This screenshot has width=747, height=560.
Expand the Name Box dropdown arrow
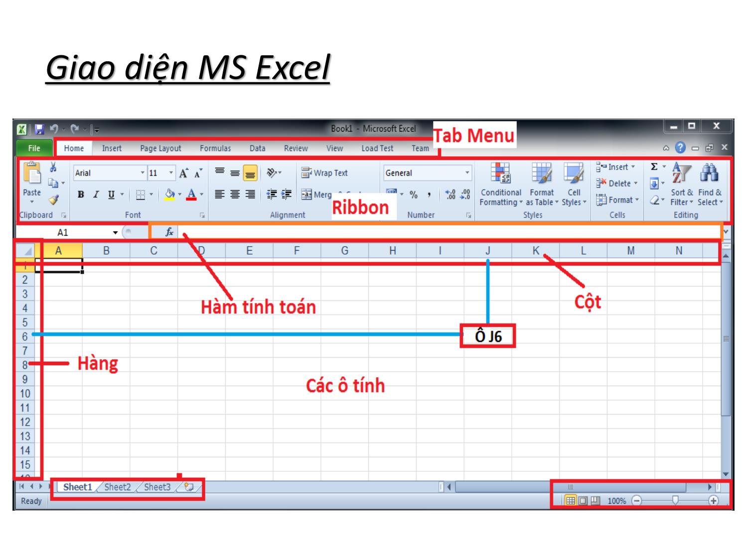click(115, 233)
